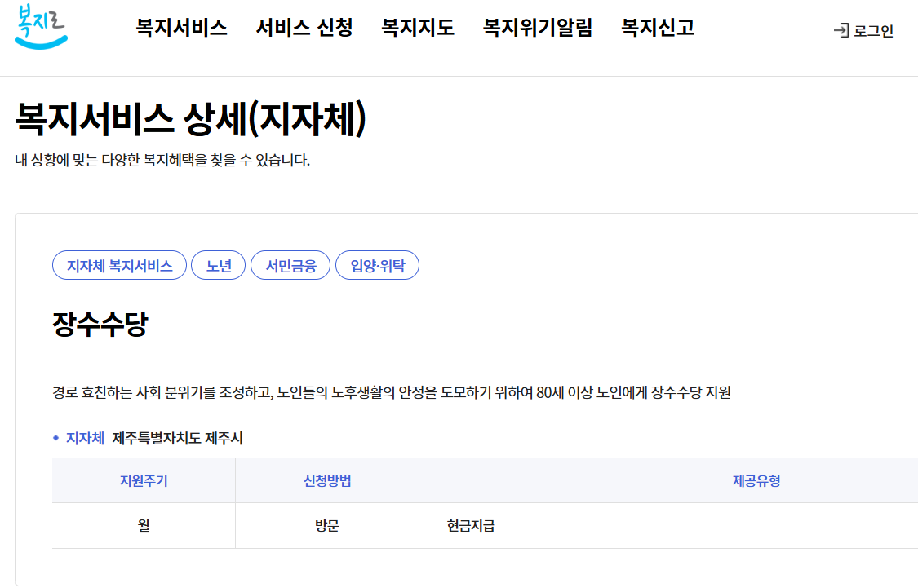Select the 서민금융 tag
Image resolution: width=918 pixels, height=588 pixels.
tap(290, 264)
